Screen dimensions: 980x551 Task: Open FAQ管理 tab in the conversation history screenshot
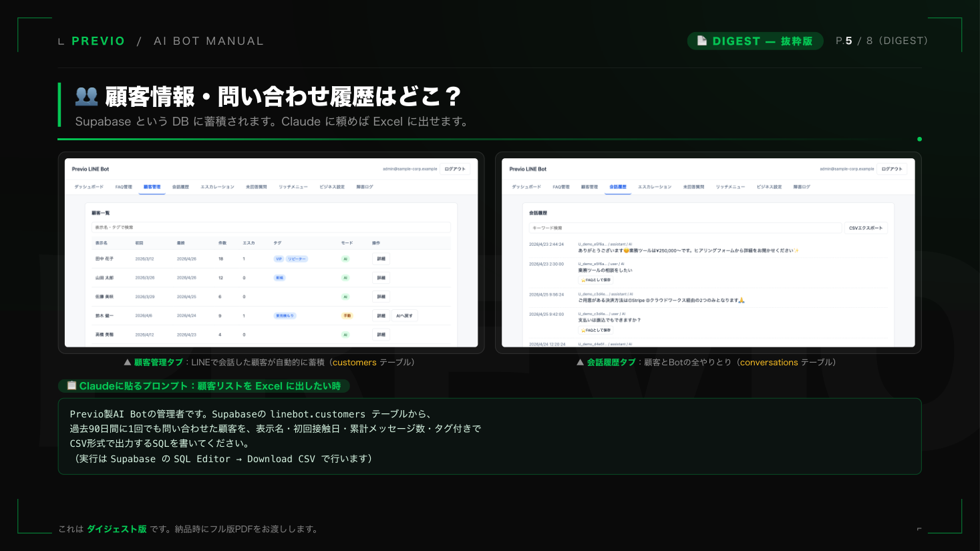tap(561, 187)
